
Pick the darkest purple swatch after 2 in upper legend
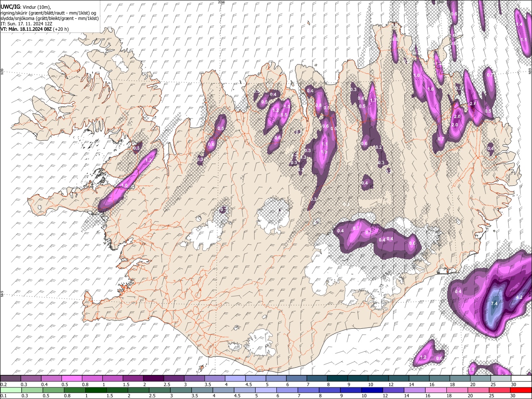pyautogui.click(x=153, y=378)
